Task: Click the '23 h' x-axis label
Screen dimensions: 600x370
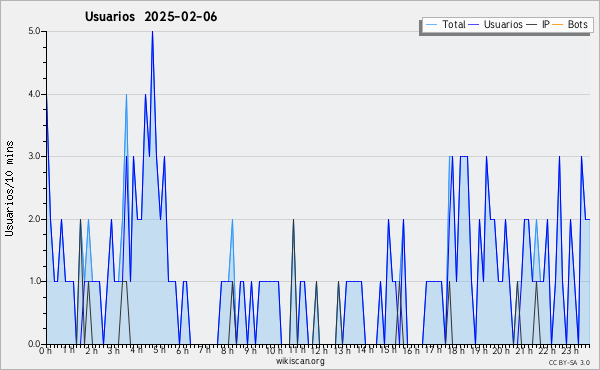Action: [569, 351]
